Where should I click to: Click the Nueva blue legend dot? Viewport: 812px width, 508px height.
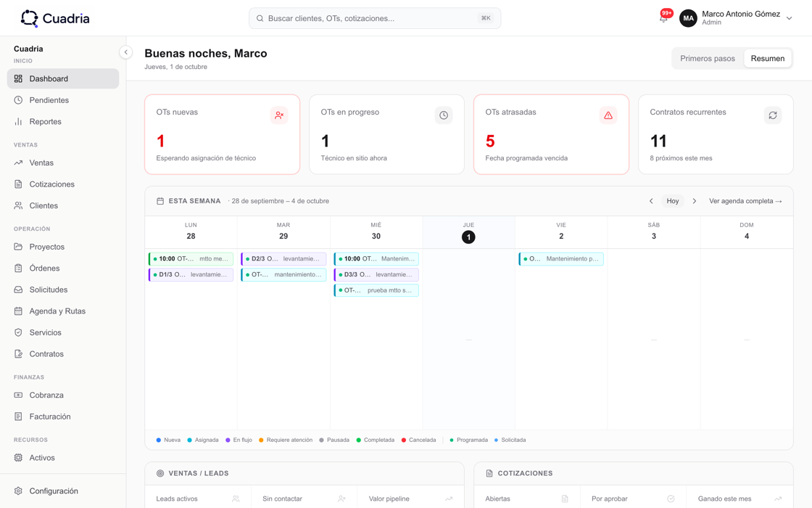[x=159, y=440]
